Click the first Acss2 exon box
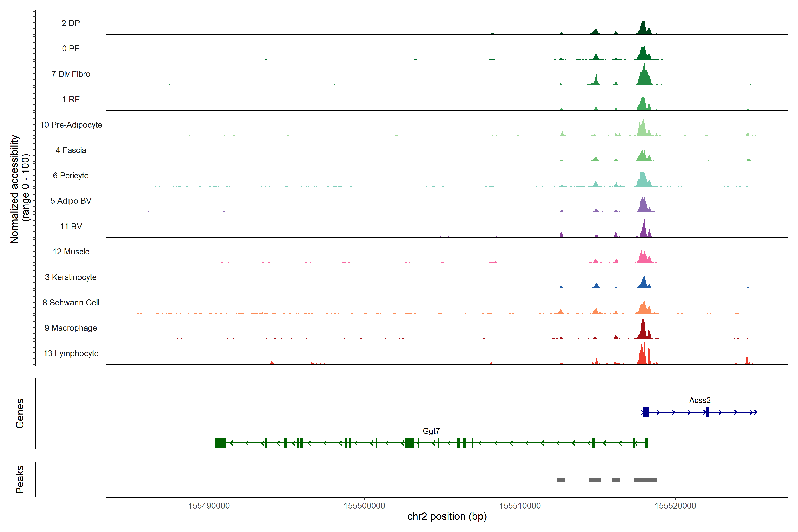Viewport: 798px width, 532px height. tap(646, 412)
